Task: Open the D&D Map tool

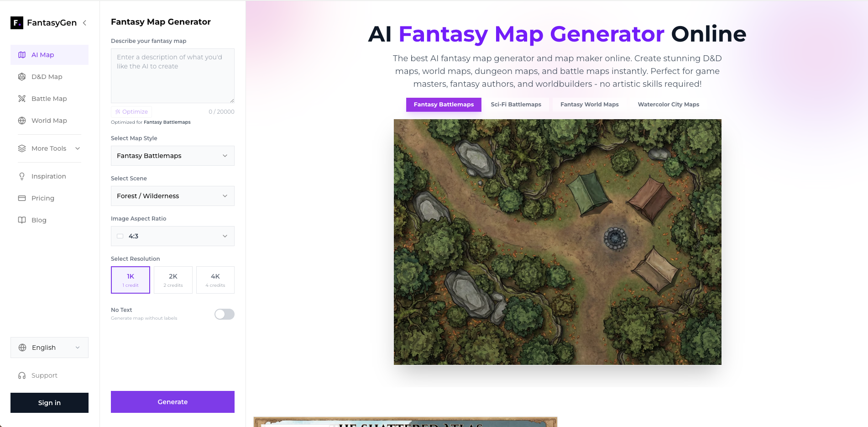Action: 21,76
